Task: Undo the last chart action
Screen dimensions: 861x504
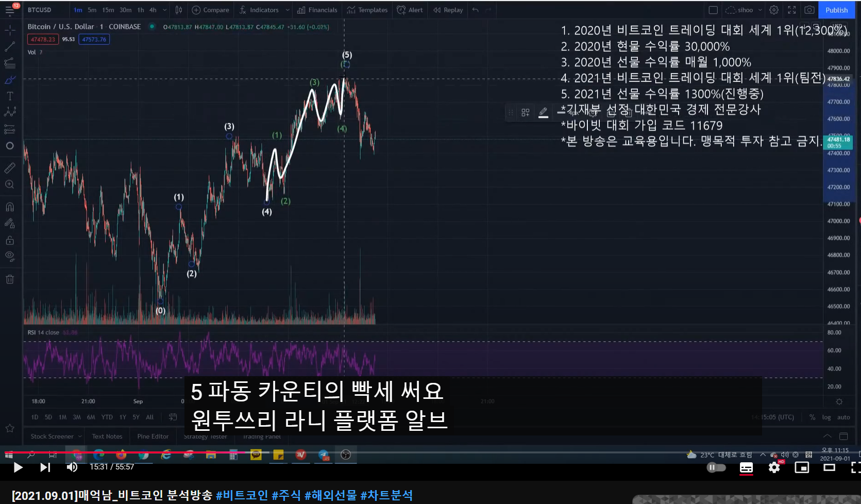Action: pyautogui.click(x=475, y=10)
